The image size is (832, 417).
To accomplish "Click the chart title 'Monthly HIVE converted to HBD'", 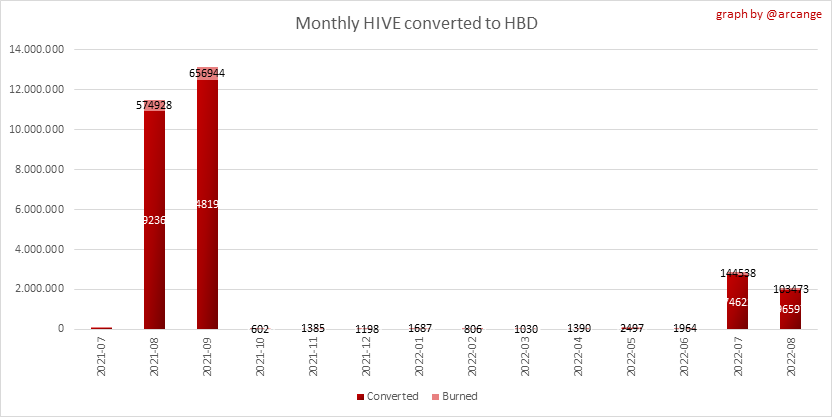I will [417, 24].
